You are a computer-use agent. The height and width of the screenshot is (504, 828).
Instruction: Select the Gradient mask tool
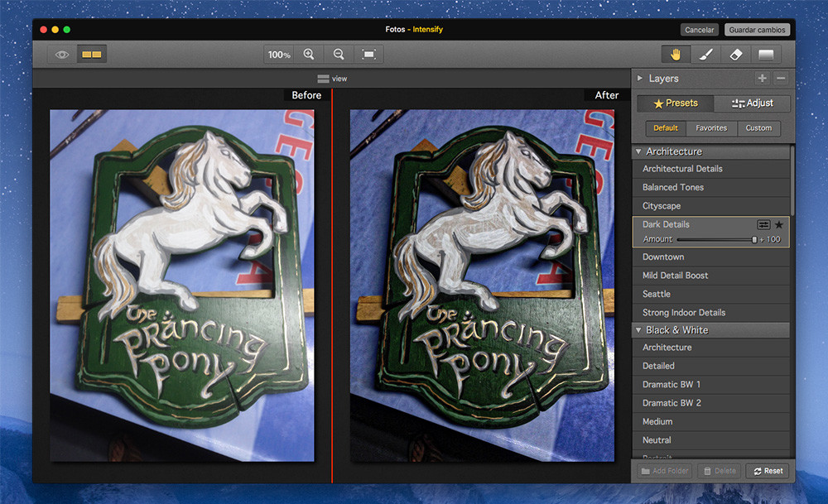pyautogui.click(x=766, y=55)
